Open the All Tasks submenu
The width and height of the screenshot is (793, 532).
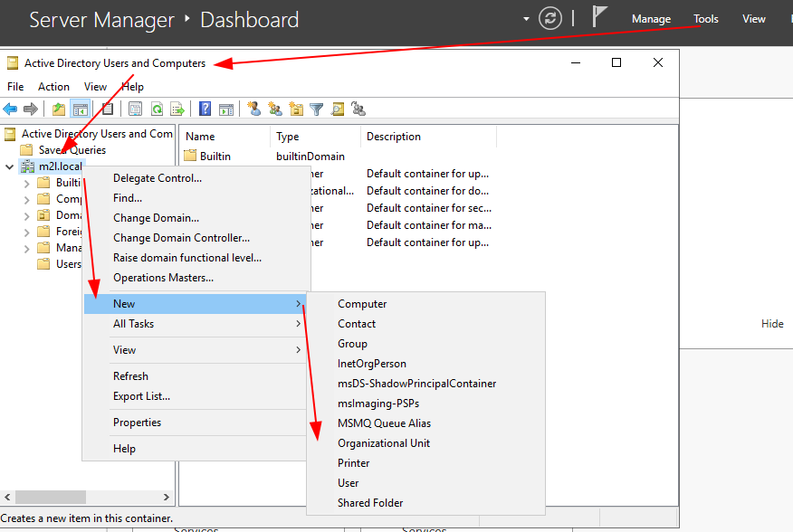click(195, 324)
